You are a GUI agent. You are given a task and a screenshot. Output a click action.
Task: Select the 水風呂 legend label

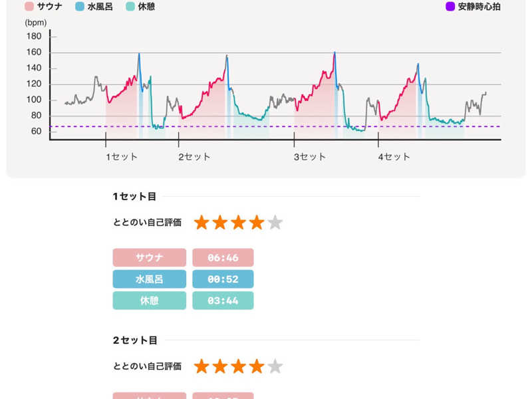pos(100,7)
